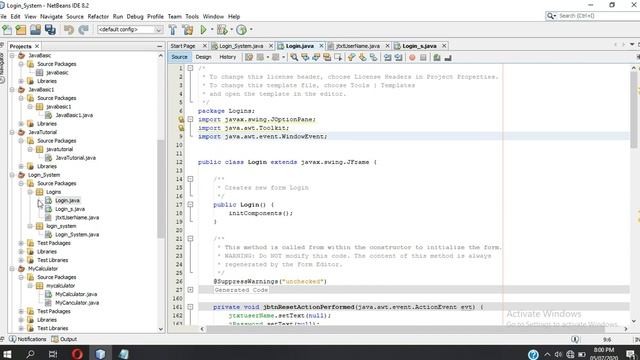Open Profile Project dropdown arrow
Viewport: 640px width, 360px height.
tap(251, 29)
